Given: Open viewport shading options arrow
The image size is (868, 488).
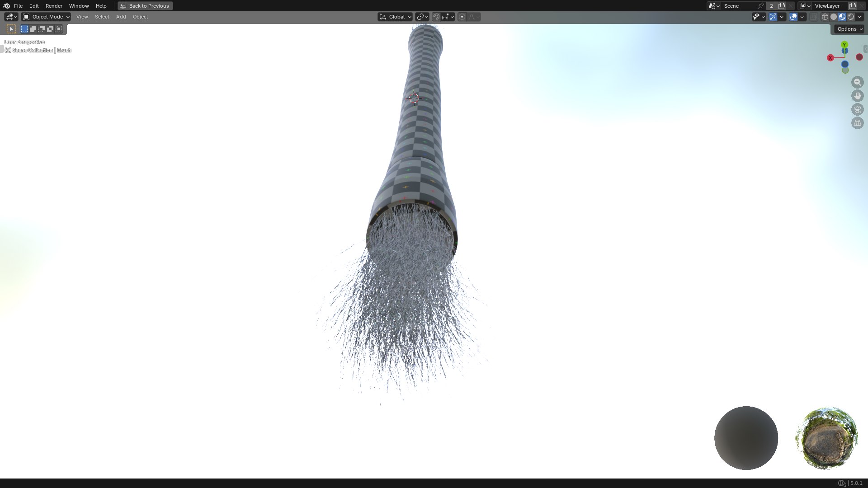Looking at the screenshot, I should (860, 17).
